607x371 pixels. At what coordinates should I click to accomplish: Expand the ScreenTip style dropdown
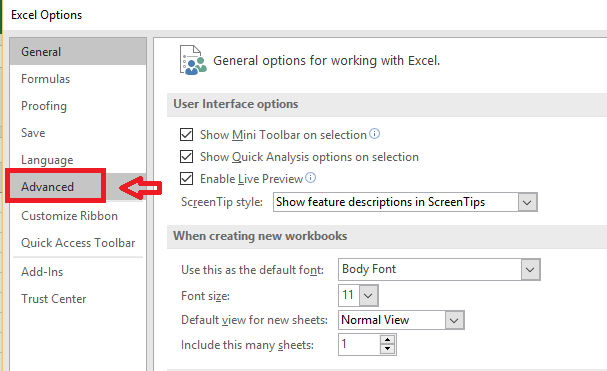527,202
